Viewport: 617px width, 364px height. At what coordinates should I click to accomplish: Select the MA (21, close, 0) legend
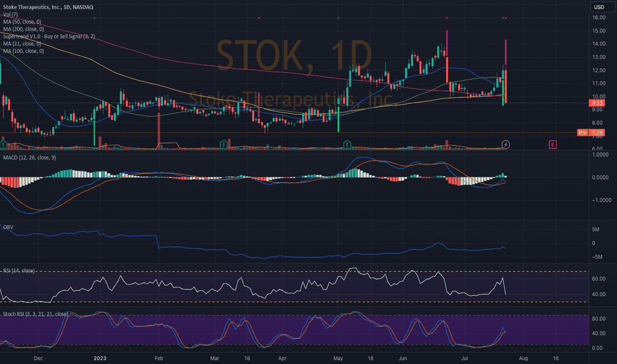tap(22, 44)
